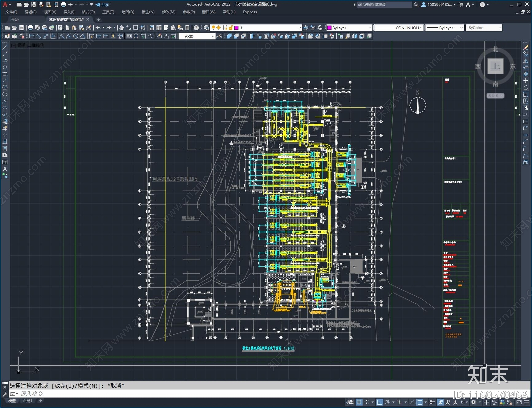Click the Plot print icon in standard toolbar
The height and width of the screenshot is (408, 532).
coord(30,28)
